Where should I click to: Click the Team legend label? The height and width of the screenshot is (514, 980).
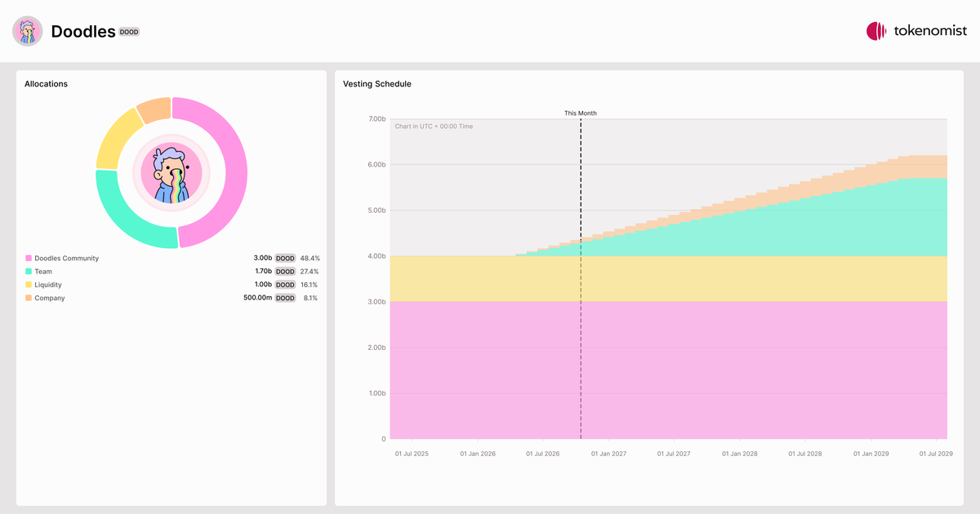tap(43, 272)
